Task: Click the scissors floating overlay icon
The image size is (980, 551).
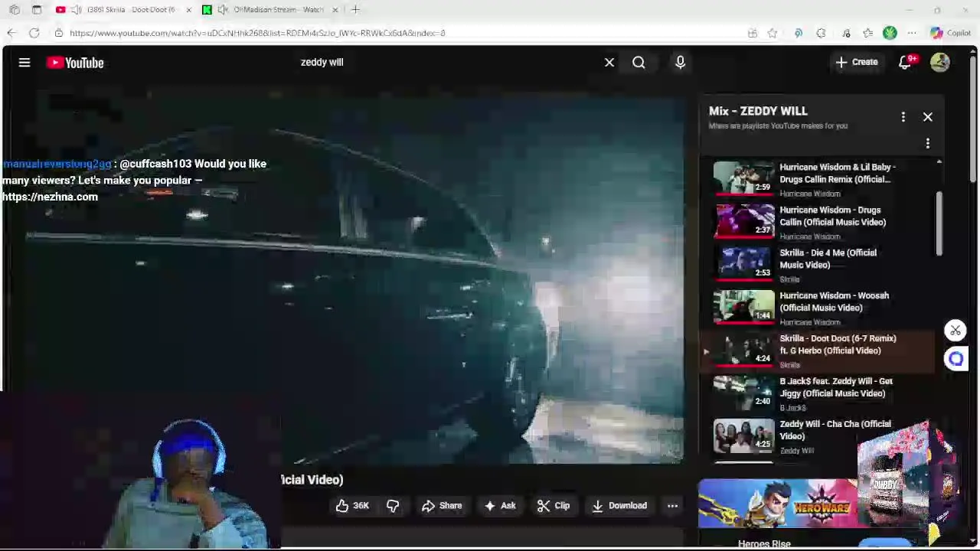Action: pyautogui.click(x=955, y=331)
